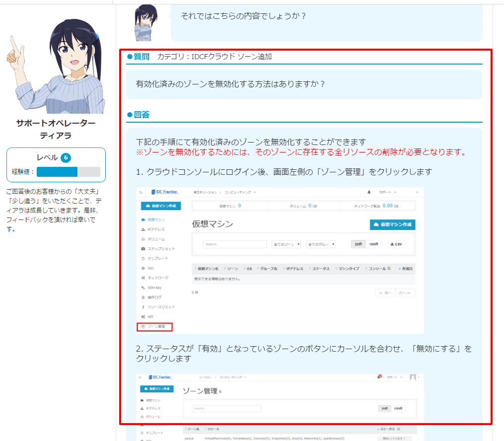Click the SSH Key icon in the sidebar
This screenshot has height=441, width=504.
pyautogui.click(x=143, y=288)
